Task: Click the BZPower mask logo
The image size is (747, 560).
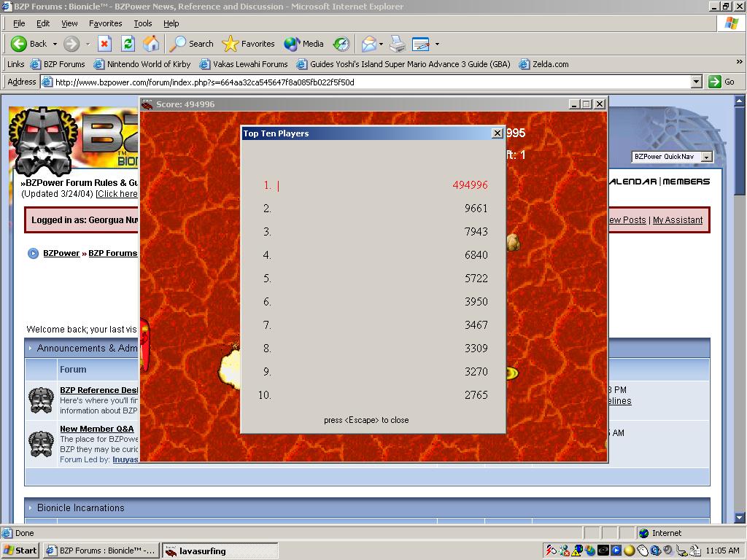Action: click(44, 142)
